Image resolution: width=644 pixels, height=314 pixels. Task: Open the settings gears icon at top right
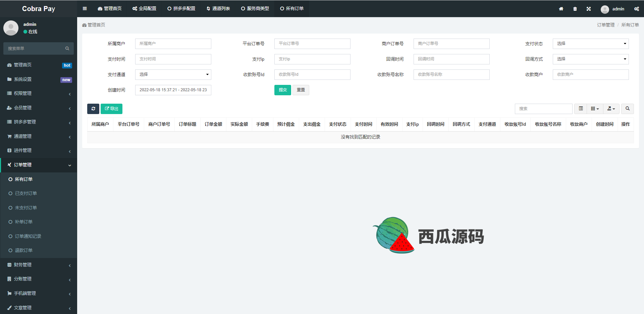coord(636,9)
